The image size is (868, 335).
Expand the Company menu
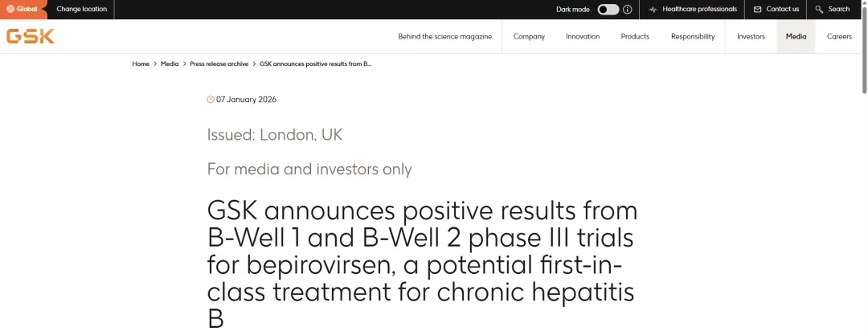pyautogui.click(x=529, y=36)
